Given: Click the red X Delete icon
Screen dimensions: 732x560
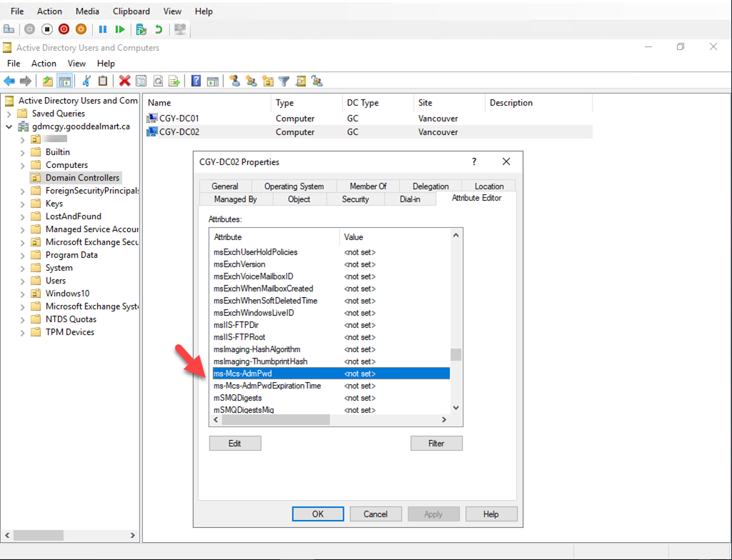Looking at the screenshot, I should (124, 81).
